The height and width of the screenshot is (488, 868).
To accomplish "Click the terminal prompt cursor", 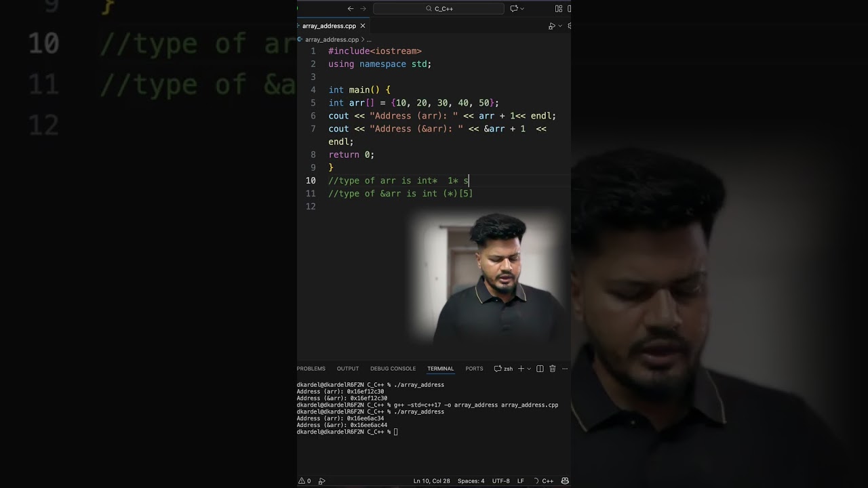I will [x=396, y=432].
